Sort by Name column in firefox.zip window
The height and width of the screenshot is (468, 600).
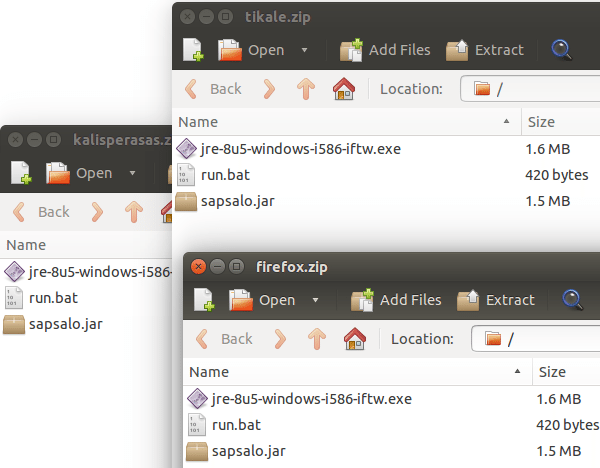tap(358, 372)
